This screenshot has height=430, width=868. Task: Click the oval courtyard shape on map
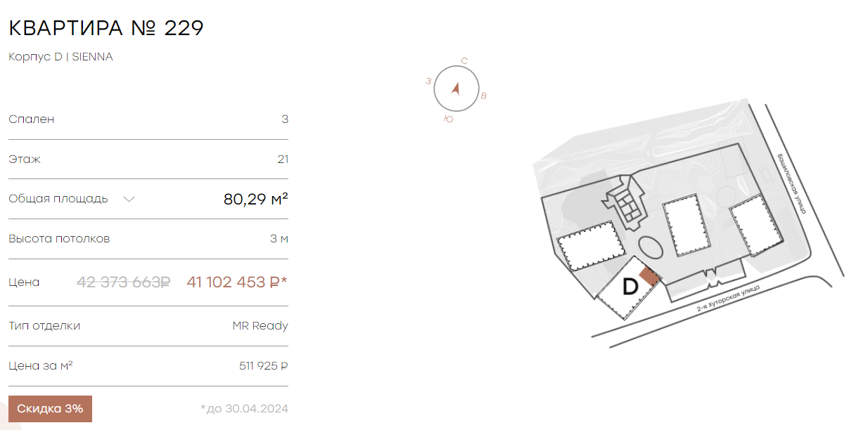[x=651, y=248]
